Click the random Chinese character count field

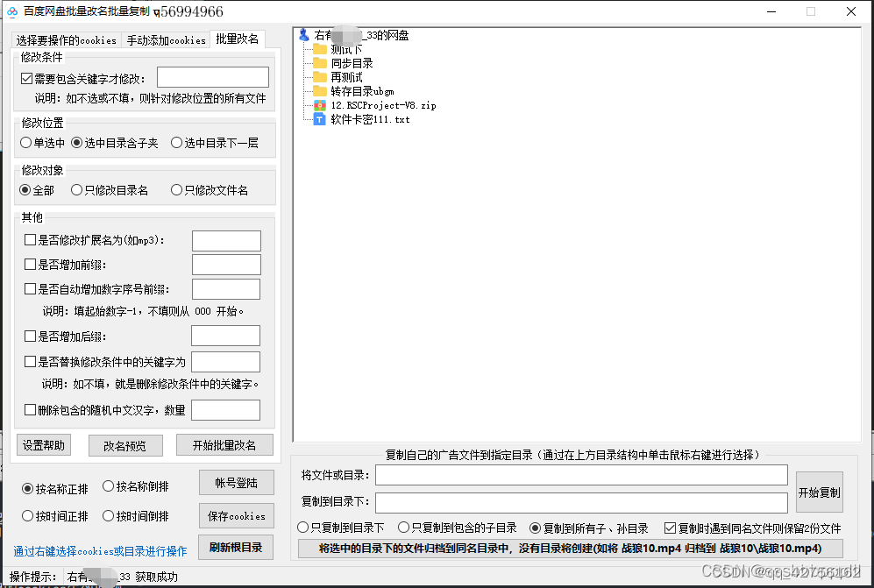click(226, 410)
